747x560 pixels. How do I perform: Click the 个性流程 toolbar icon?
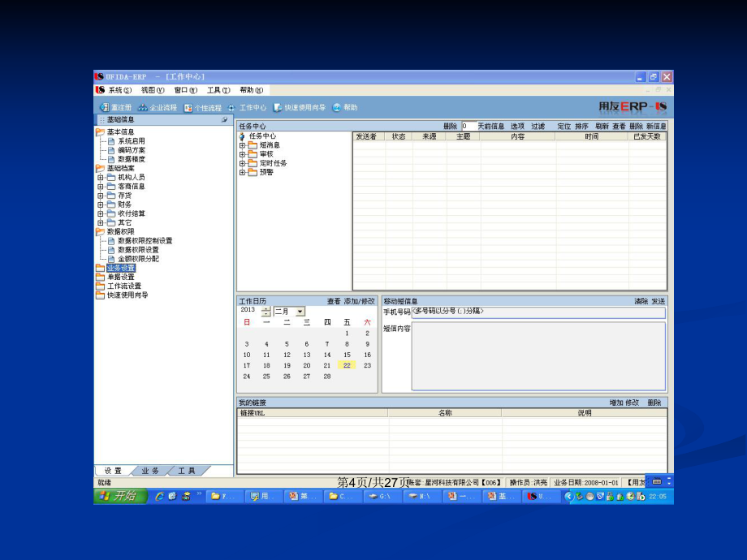(188, 107)
